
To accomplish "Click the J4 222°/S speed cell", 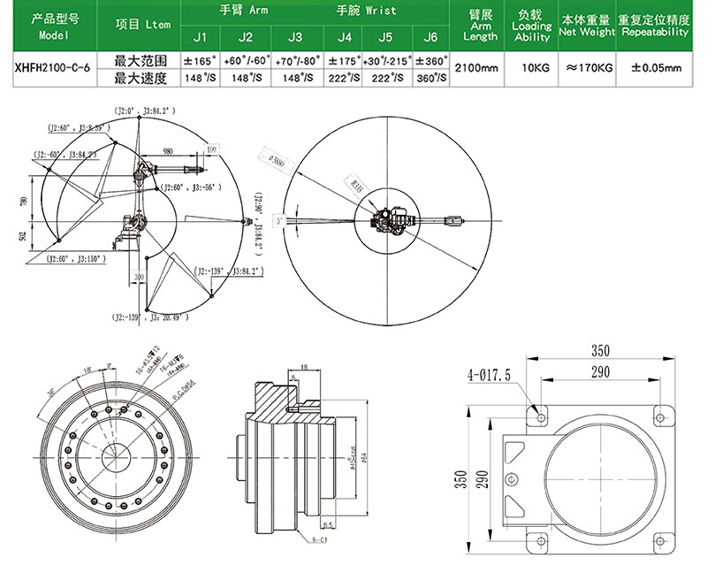I will coord(343,78).
